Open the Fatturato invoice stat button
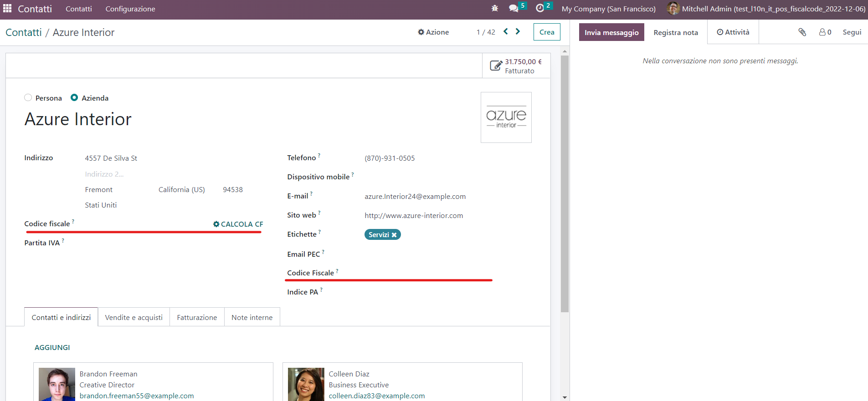This screenshot has width=868, height=401. coord(516,66)
